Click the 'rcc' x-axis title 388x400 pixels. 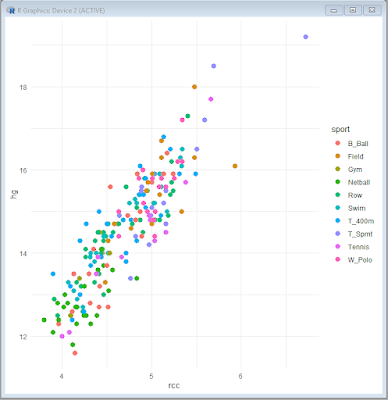[174, 386]
